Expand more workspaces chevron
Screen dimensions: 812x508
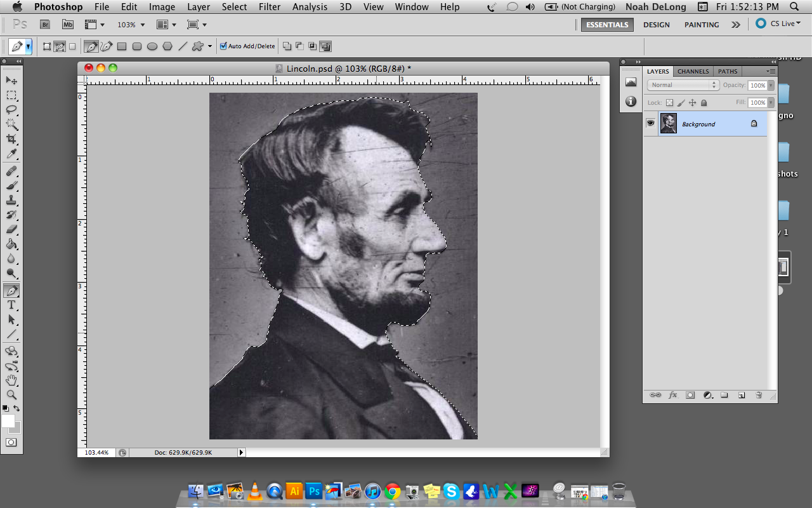pyautogui.click(x=735, y=25)
